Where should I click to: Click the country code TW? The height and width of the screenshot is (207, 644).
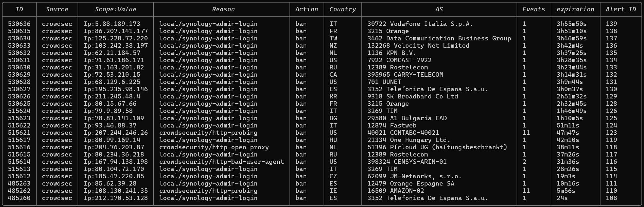[333, 38]
